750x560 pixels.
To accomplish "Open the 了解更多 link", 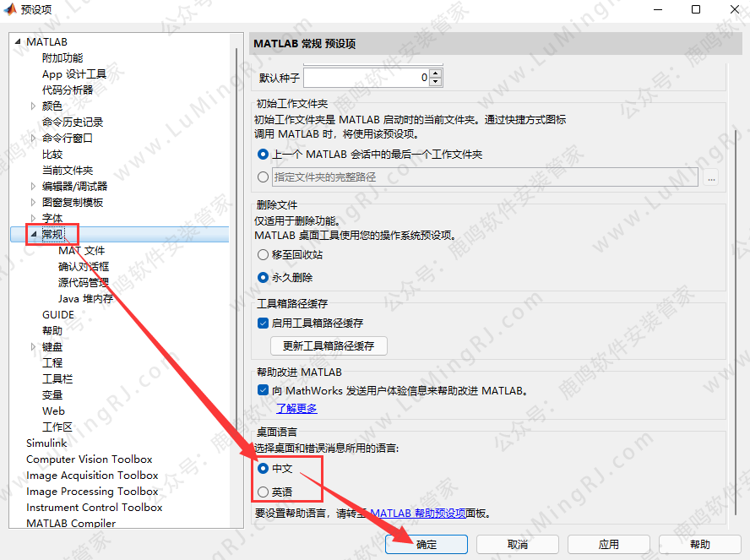I will (296, 409).
